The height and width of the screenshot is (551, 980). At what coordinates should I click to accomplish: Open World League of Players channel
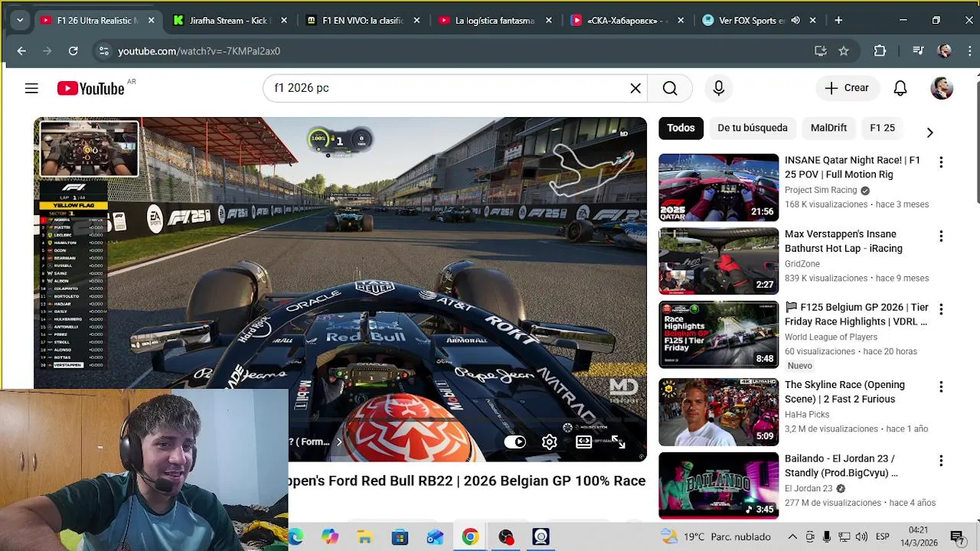831,337
